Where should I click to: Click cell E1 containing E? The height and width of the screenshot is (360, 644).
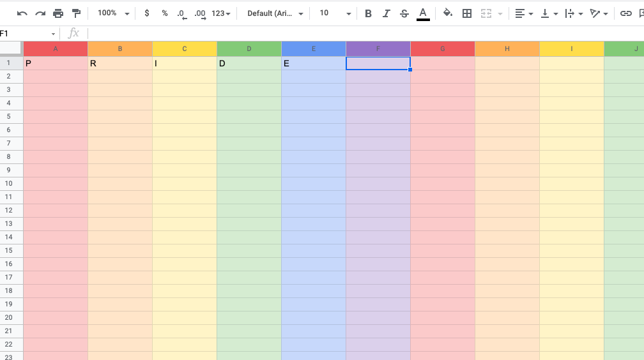click(x=313, y=63)
